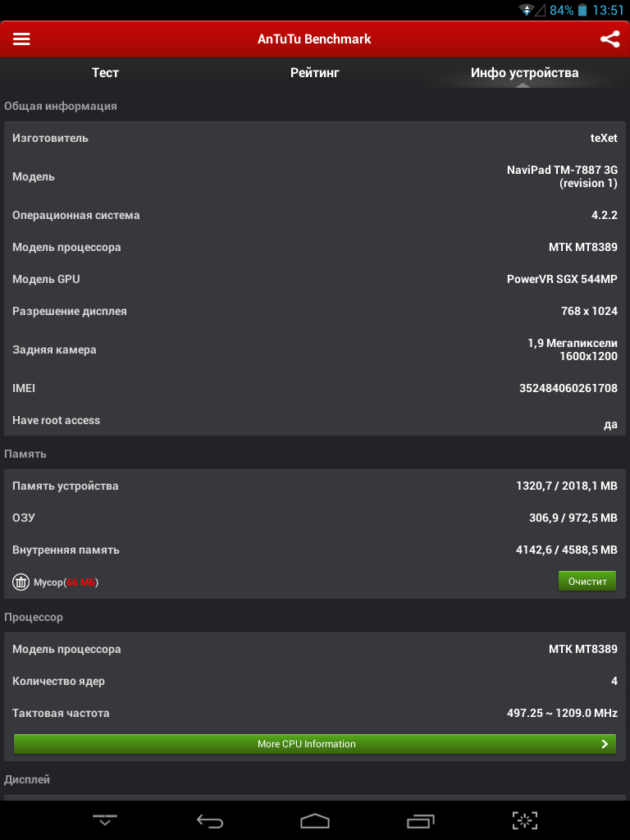Image resolution: width=630 pixels, height=840 pixels.
Task: Select the IMEI row
Action: pyautogui.click(x=315, y=388)
